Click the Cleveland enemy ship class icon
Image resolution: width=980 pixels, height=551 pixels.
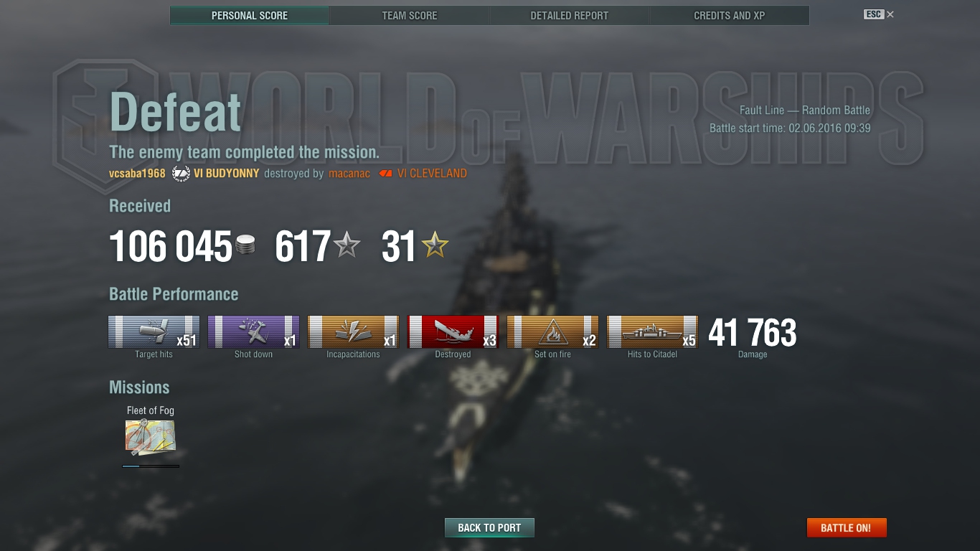385,174
